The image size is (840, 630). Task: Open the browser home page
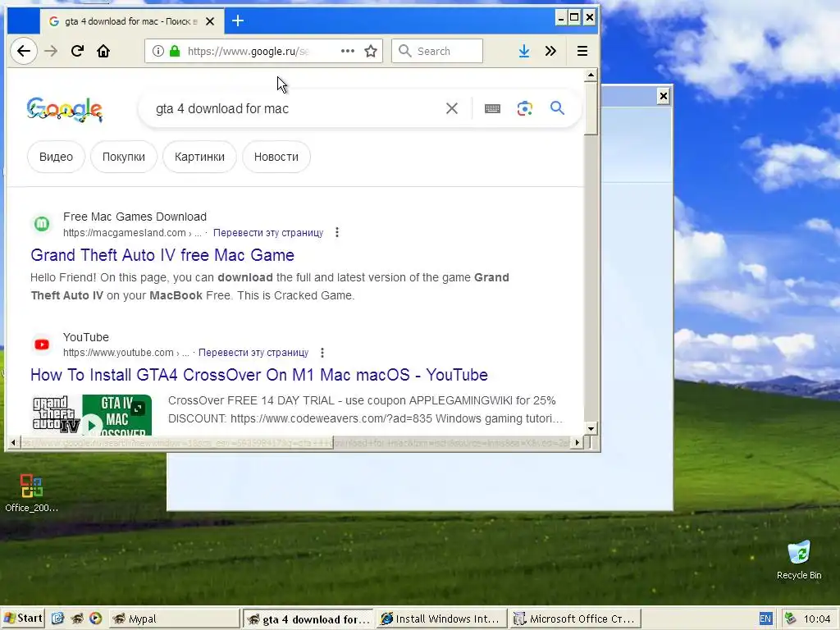click(x=103, y=51)
